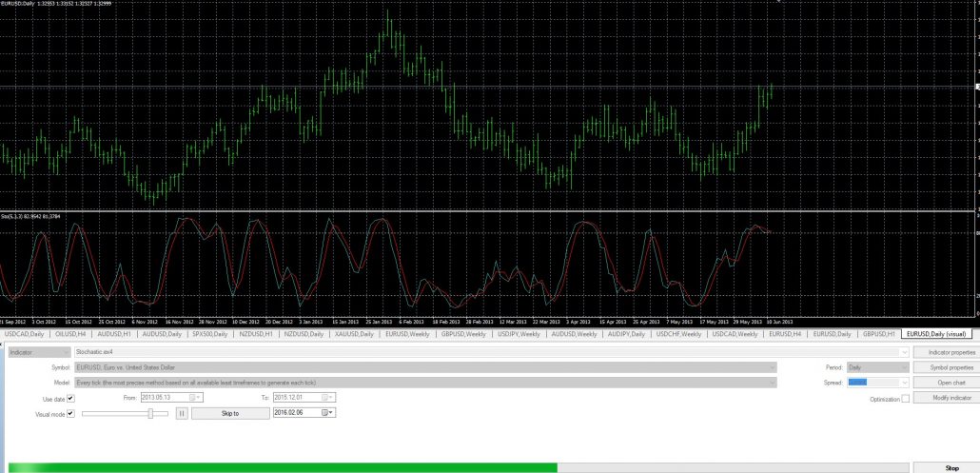Select the AUDJPY,Daily chart tab

(626, 334)
